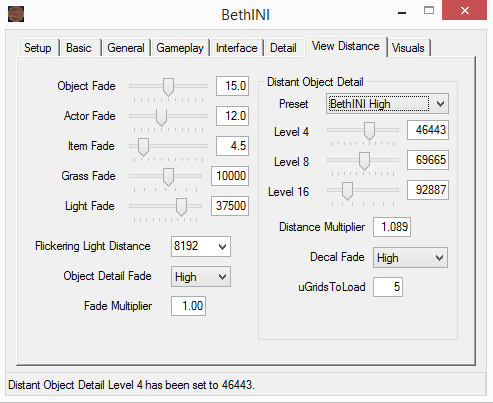493x403 pixels.
Task: Click the Fade Multiplier field 1.00
Action: pos(188,306)
